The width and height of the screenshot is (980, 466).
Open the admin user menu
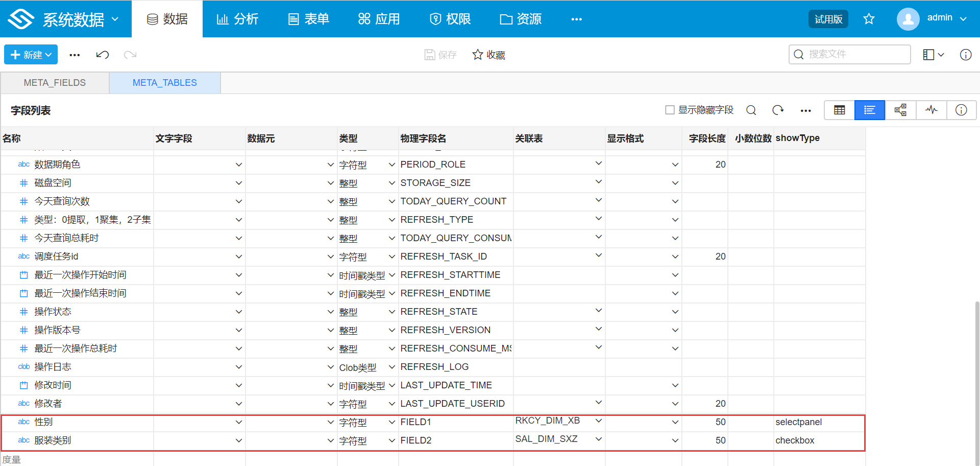tap(933, 19)
